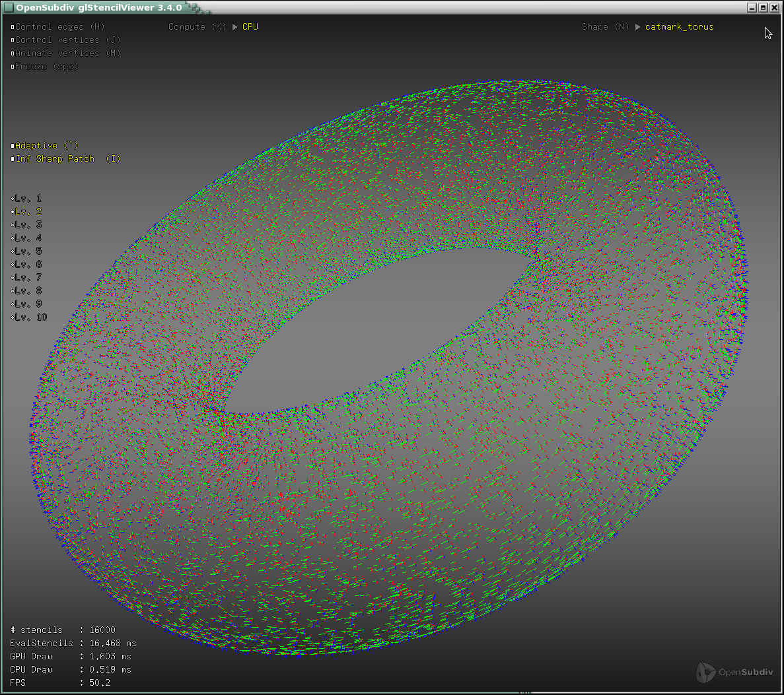The width and height of the screenshot is (784, 695).
Task: Select subdivision level Lv. 1
Action: tap(13, 199)
